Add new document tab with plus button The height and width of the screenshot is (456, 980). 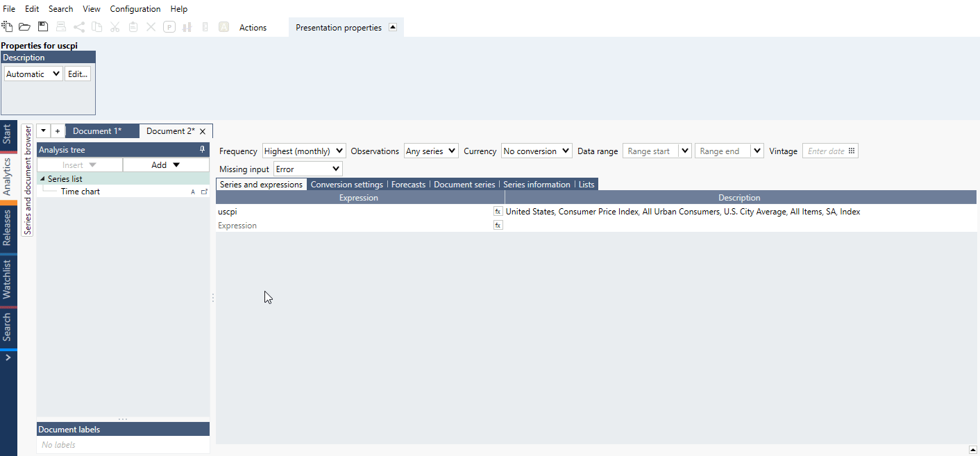click(58, 131)
